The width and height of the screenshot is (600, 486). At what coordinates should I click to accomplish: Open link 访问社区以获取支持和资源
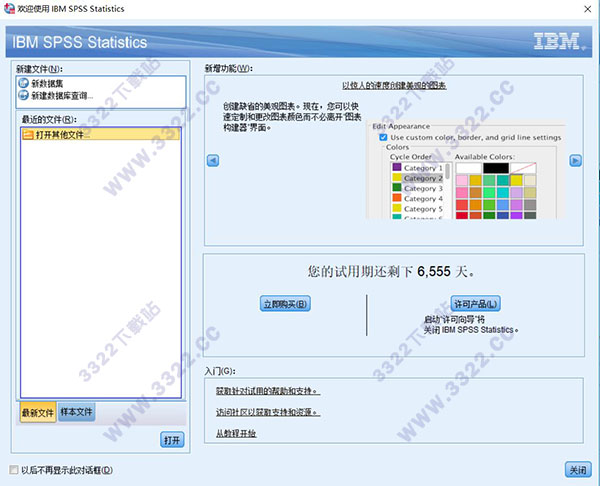click(268, 412)
